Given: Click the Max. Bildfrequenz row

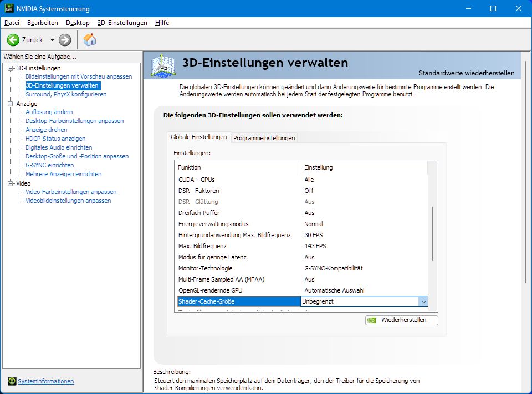Looking at the screenshot, I should (x=302, y=246).
